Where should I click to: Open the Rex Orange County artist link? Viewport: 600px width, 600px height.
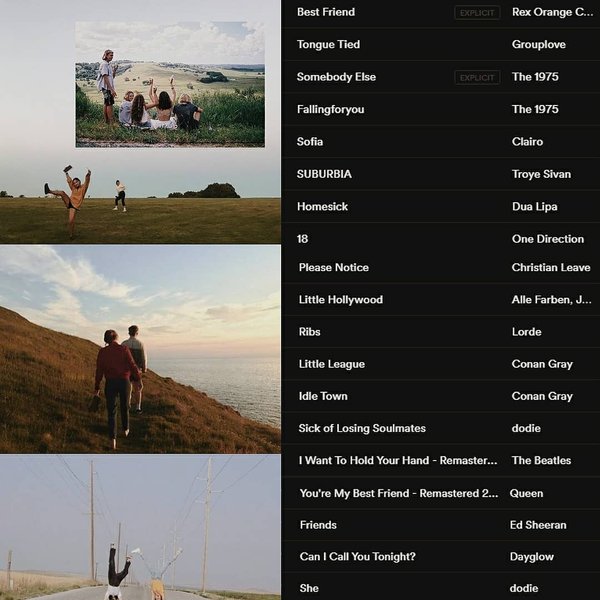click(552, 12)
